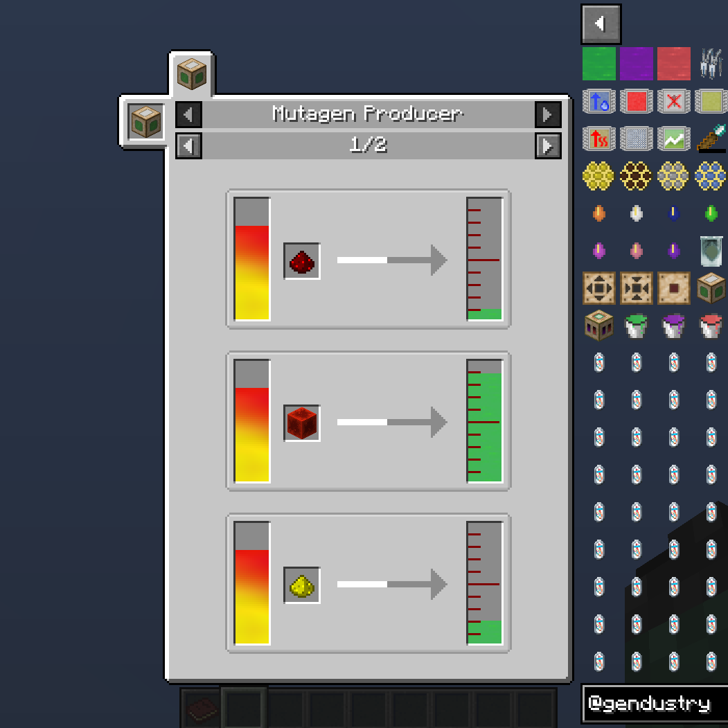Go to next recipe category after Mutagen Producer
This screenshot has height=728, width=728.
(548, 114)
